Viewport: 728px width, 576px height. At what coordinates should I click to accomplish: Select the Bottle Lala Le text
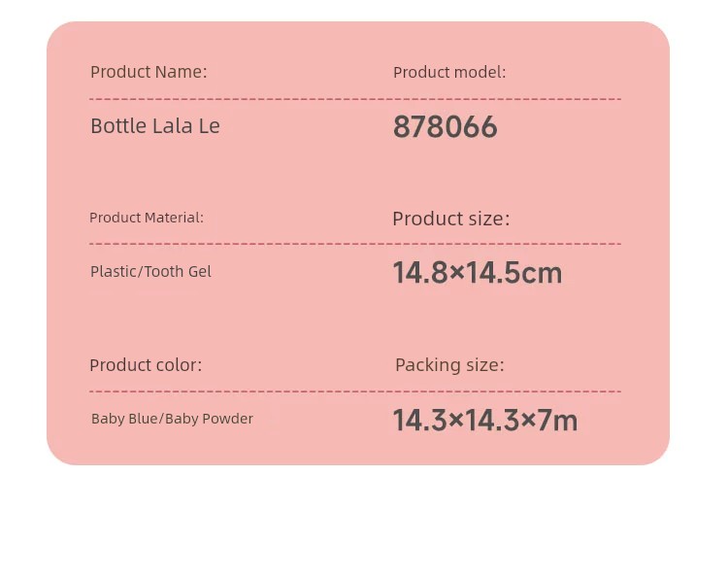(155, 126)
